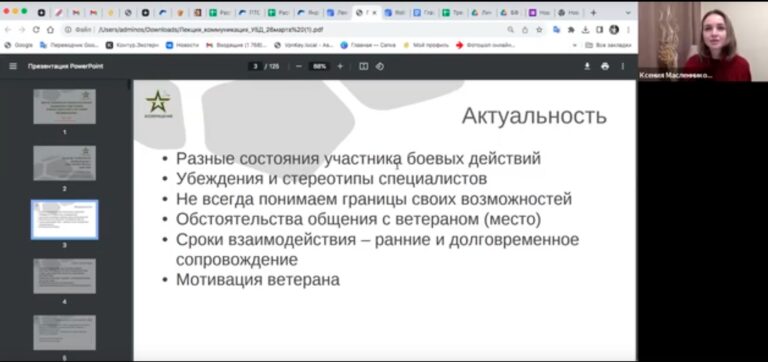This screenshot has width=768, height=362.
Task: Open the Новости bookmark
Action: pyautogui.click(x=182, y=45)
